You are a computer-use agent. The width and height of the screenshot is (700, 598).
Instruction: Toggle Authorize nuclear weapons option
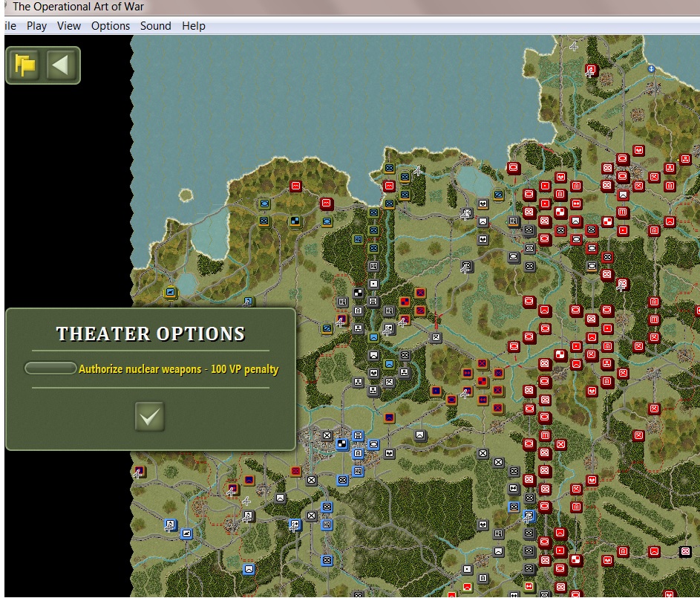50,368
